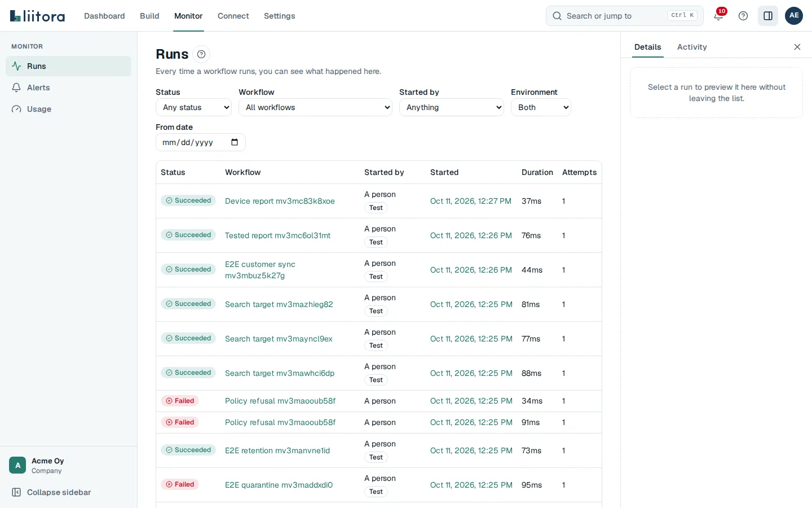Screen dimensions: 812x508
Task: Click the Collapse sidebar icon
Action: tap(17, 492)
